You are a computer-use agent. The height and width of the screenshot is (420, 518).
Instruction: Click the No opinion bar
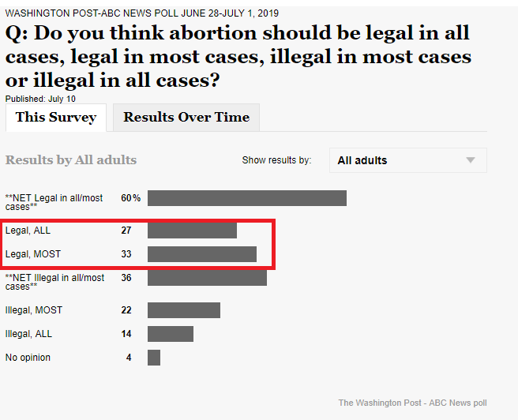[x=154, y=358]
